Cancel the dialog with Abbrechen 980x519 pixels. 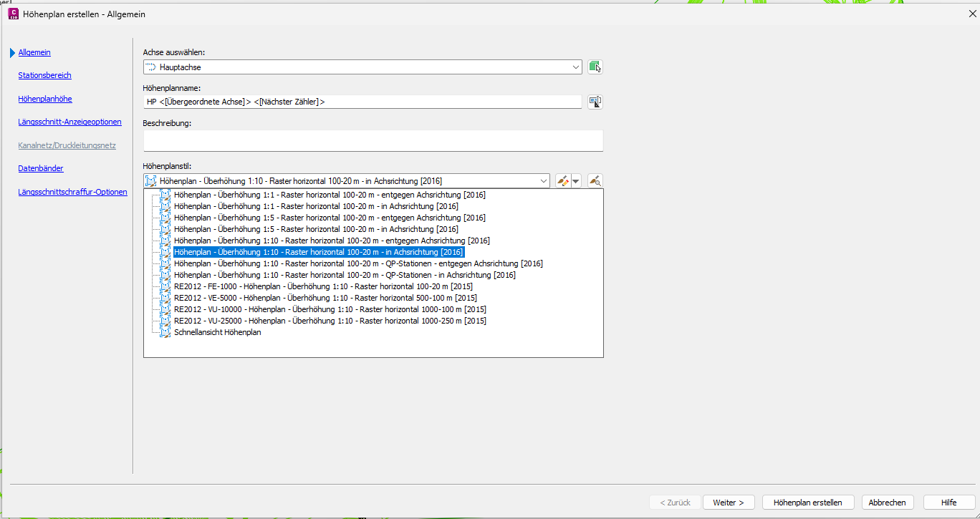[x=888, y=503]
